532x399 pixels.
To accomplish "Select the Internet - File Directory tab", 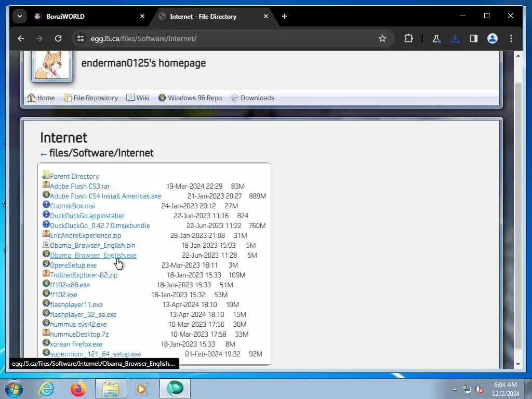I will (x=214, y=16).
